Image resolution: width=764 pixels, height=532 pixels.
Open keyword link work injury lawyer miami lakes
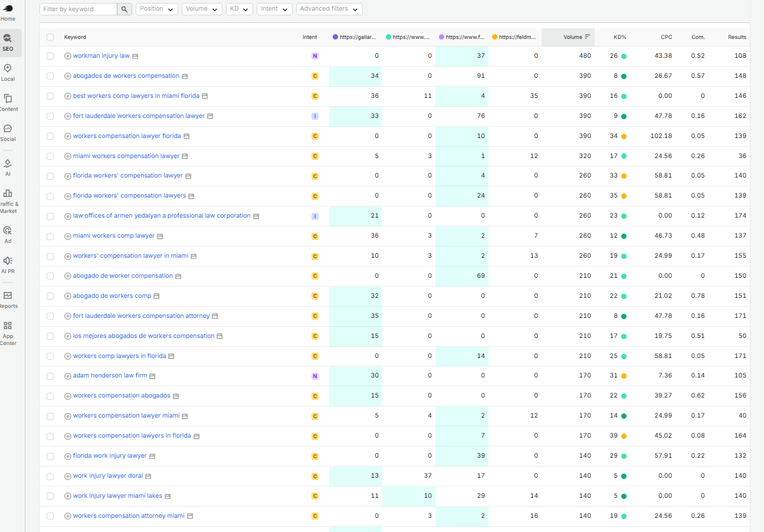[x=117, y=496]
